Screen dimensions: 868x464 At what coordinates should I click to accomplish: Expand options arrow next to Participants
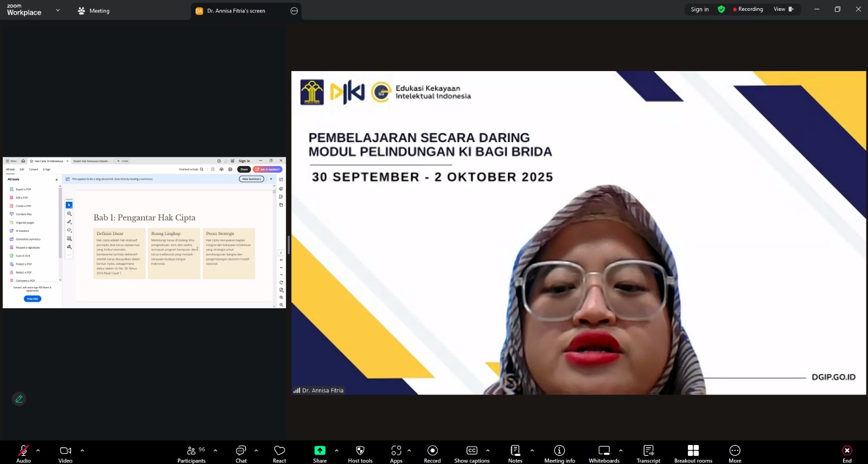[215, 450]
